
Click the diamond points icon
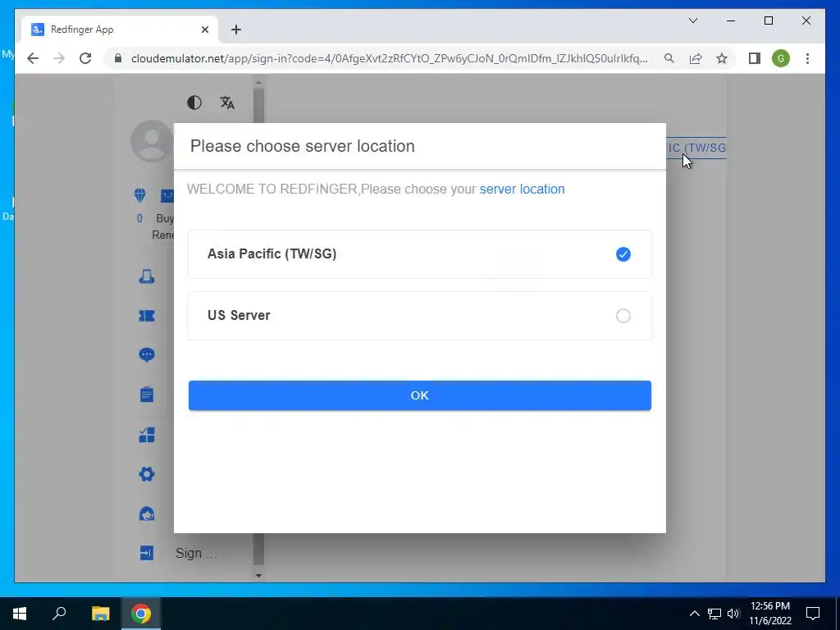(x=139, y=195)
